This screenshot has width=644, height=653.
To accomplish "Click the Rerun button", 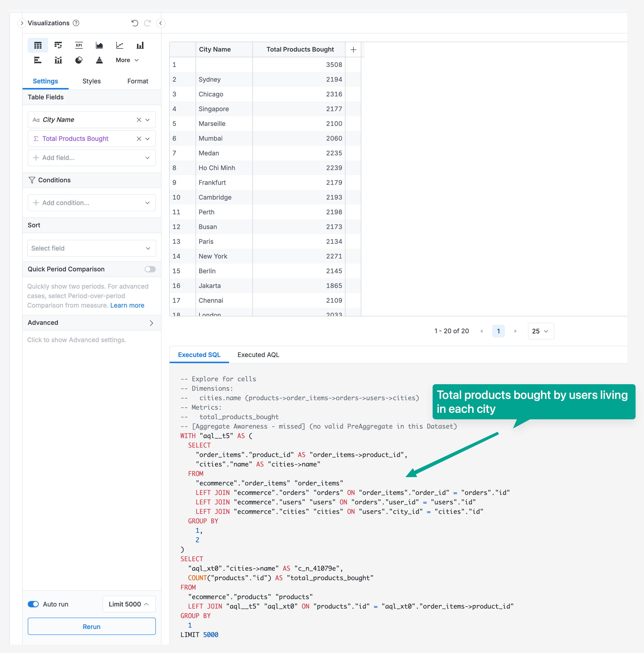I will point(91,626).
